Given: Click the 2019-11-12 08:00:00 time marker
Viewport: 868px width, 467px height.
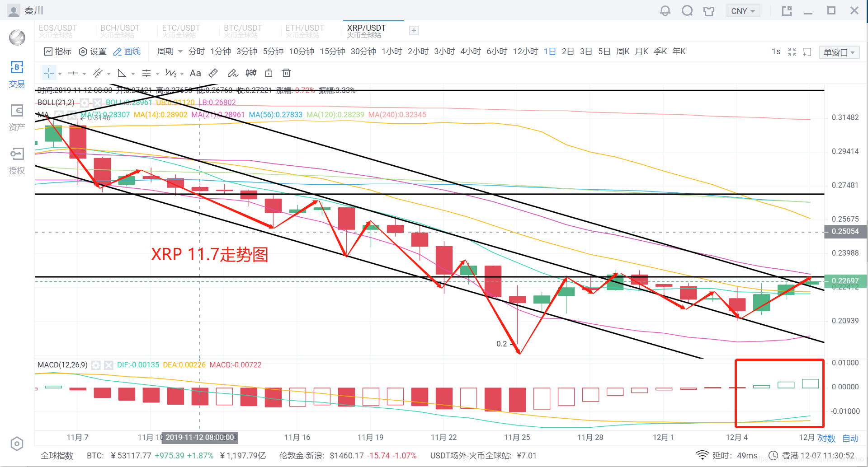Looking at the screenshot, I should tap(200, 437).
